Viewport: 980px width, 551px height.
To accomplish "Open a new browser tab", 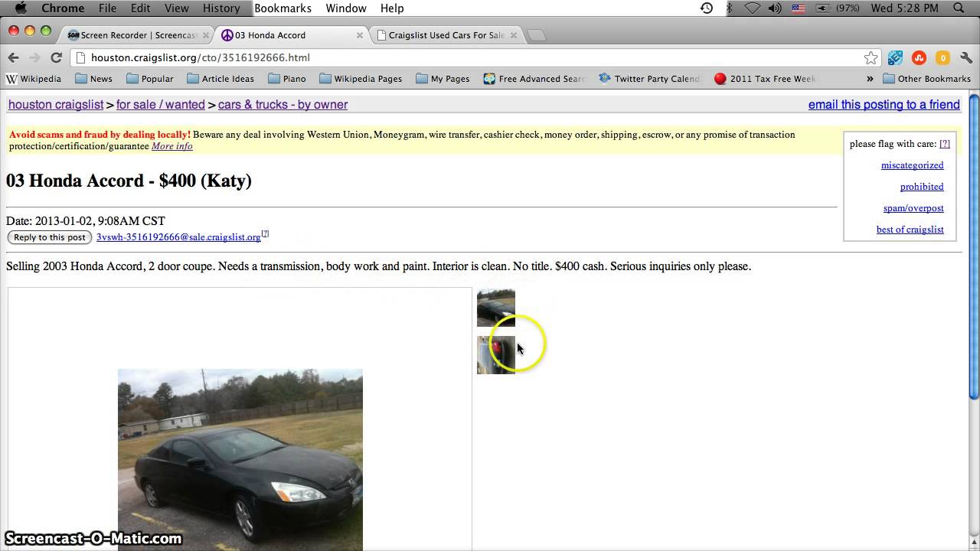I will [537, 35].
